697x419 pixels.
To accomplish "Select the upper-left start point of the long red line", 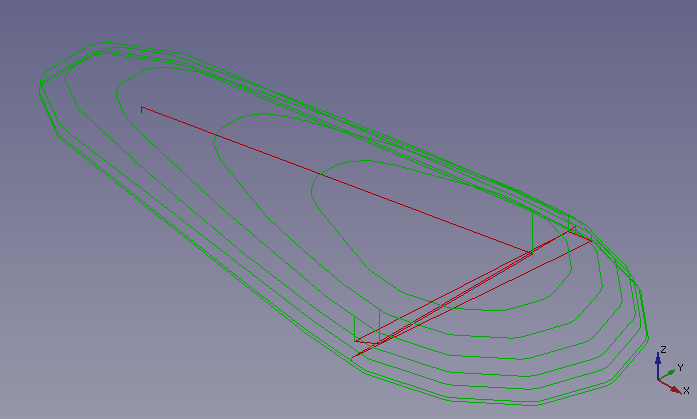I will 142,107.
